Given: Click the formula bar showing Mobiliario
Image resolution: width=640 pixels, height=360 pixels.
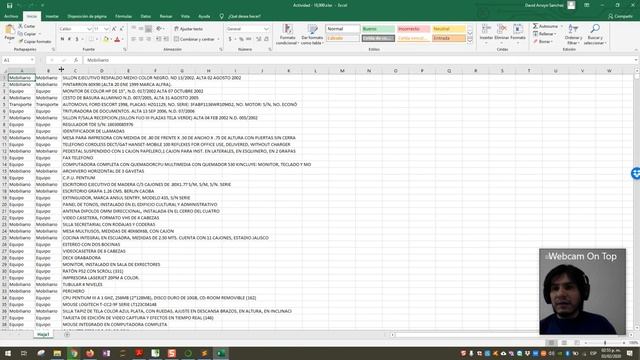Looking at the screenshot, I should (x=359, y=60).
